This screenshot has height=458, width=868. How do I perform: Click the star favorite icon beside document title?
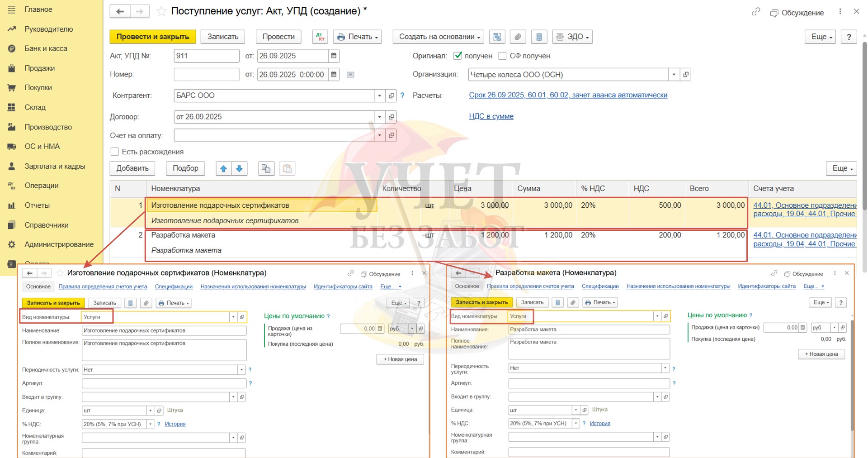tap(161, 11)
